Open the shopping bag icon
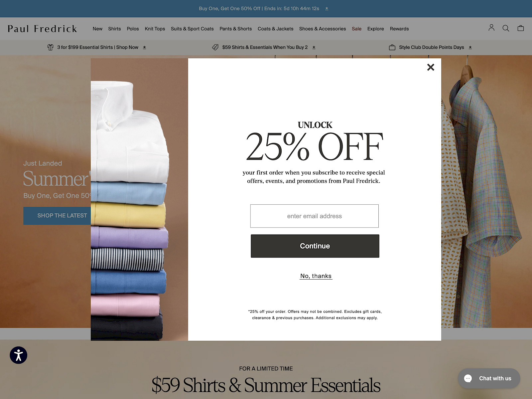This screenshot has height=399, width=532. point(521,28)
